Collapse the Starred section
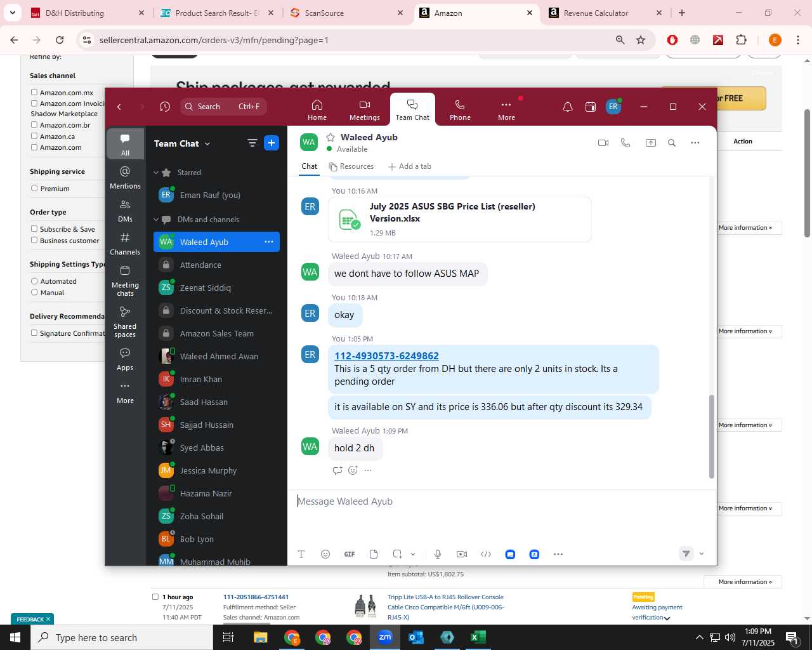The height and width of the screenshot is (650, 812). pos(156,173)
